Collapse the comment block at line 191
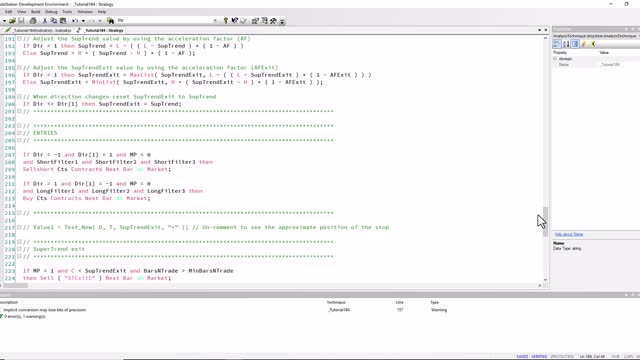 [x=19, y=38]
